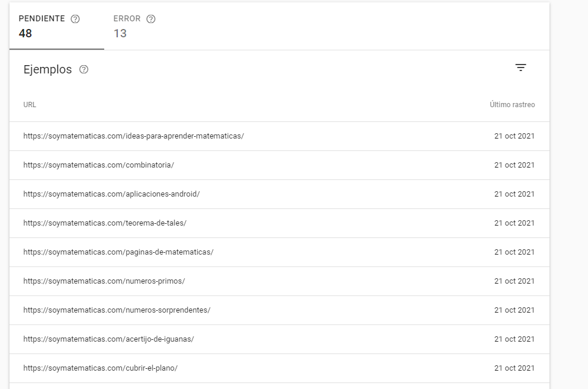The height and width of the screenshot is (389, 588).
Task: Click the URL column header
Action: (30, 105)
